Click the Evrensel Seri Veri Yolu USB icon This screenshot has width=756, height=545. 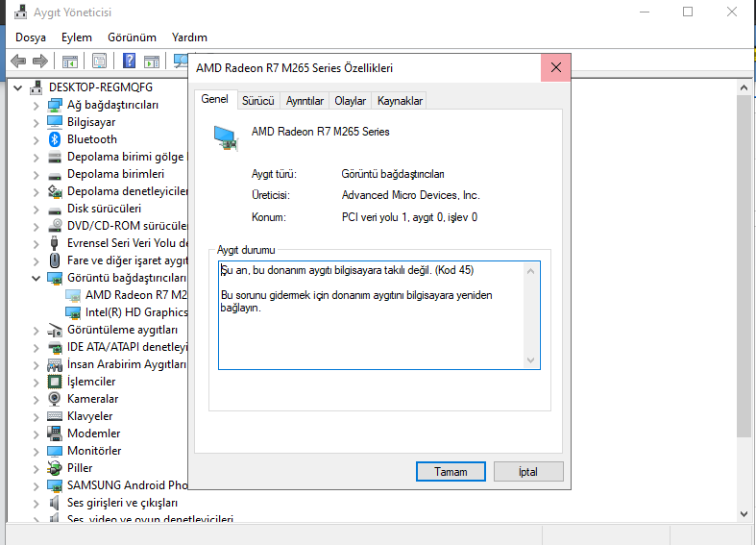(55, 243)
